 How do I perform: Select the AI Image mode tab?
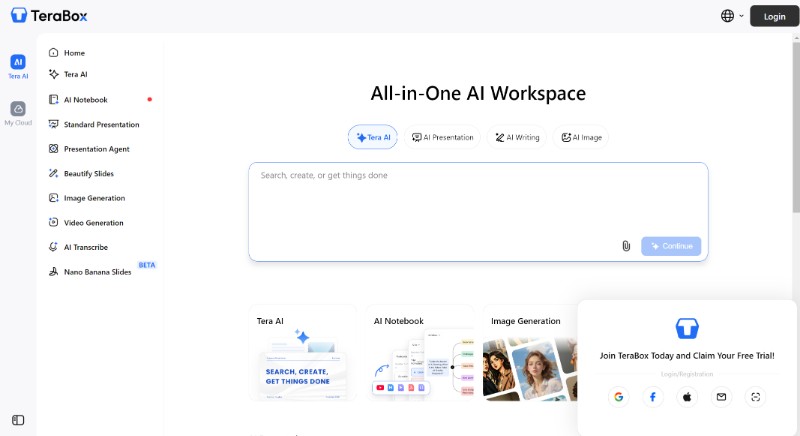click(581, 137)
